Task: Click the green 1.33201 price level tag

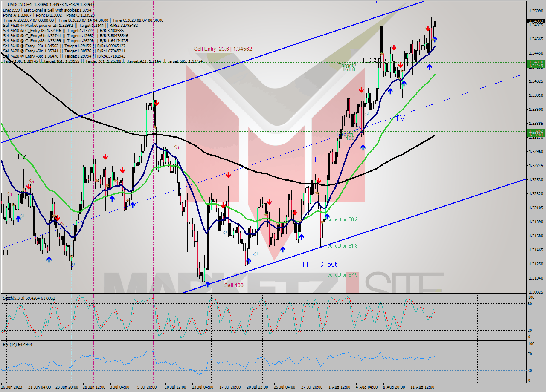Action: tap(535, 135)
